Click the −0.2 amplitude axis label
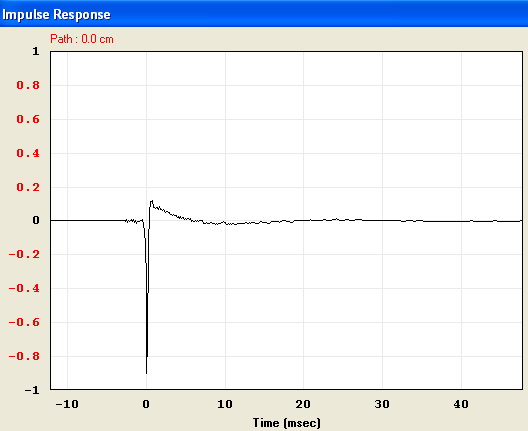This screenshot has height=431, width=528. (x=24, y=254)
